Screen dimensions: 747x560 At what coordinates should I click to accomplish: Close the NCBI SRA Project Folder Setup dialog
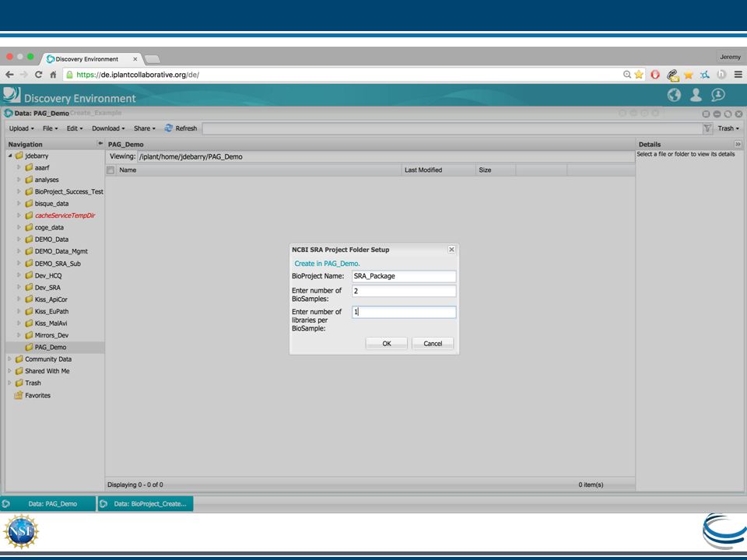451,250
